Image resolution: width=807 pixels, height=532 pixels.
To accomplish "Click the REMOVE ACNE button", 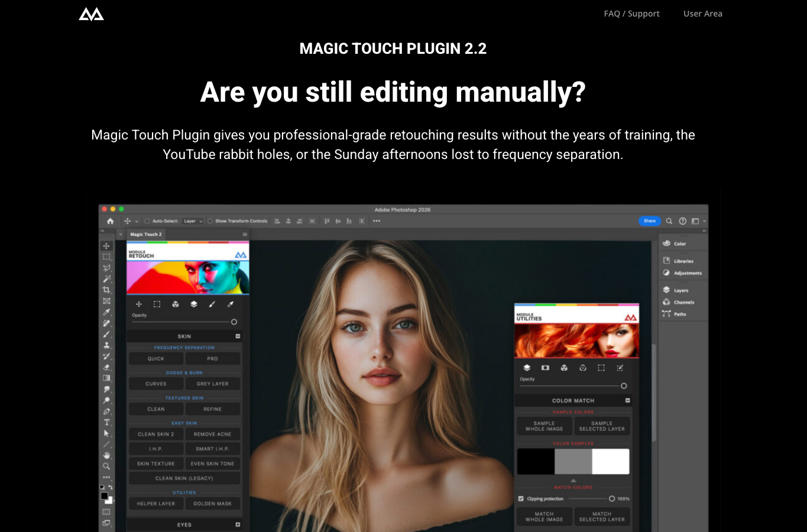I will coord(213,434).
